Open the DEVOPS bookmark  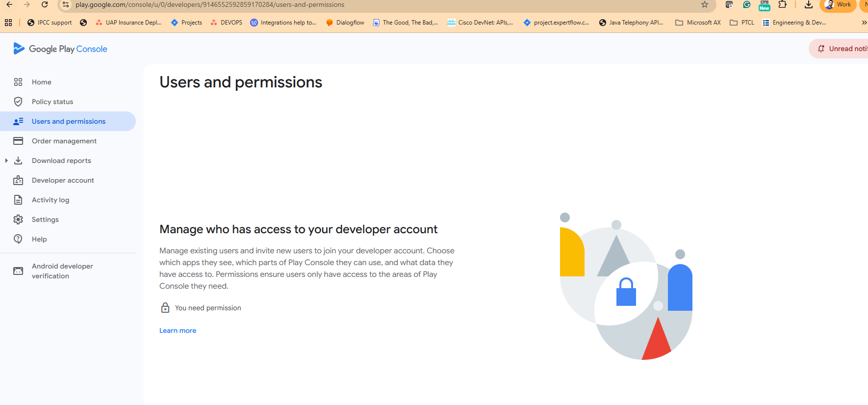click(x=226, y=23)
